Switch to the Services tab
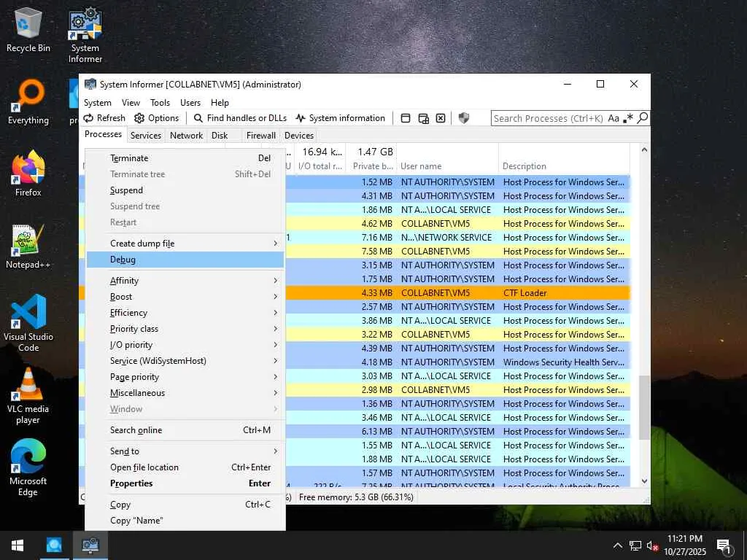This screenshot has height=560, width=747. coord(146,136)
